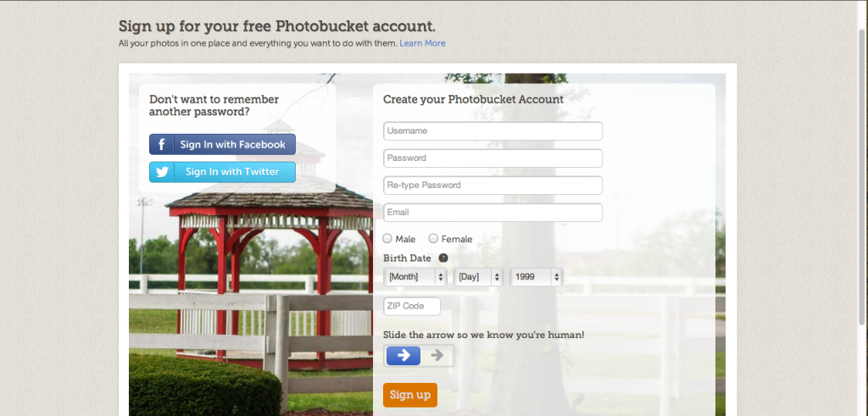
Task: Open the birth year 1999 dropdown
Action: pos(537,276)
